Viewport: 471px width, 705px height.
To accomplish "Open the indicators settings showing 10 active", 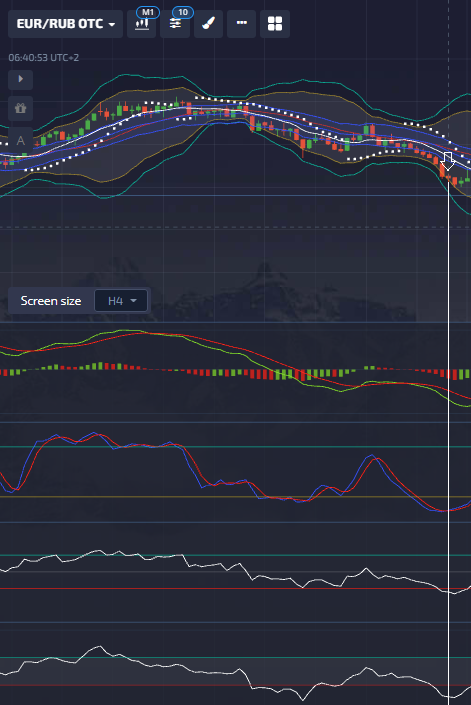I will (x=175, y=24).
